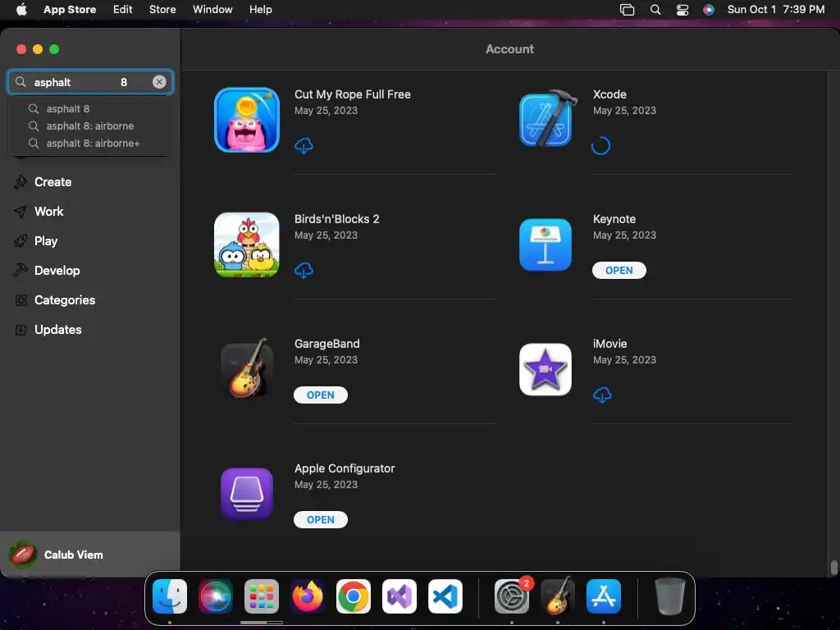The height and width of the screenshot is (630, 840).
Task: Open GarageBand from the Dock
Action: tap(558, 596)
